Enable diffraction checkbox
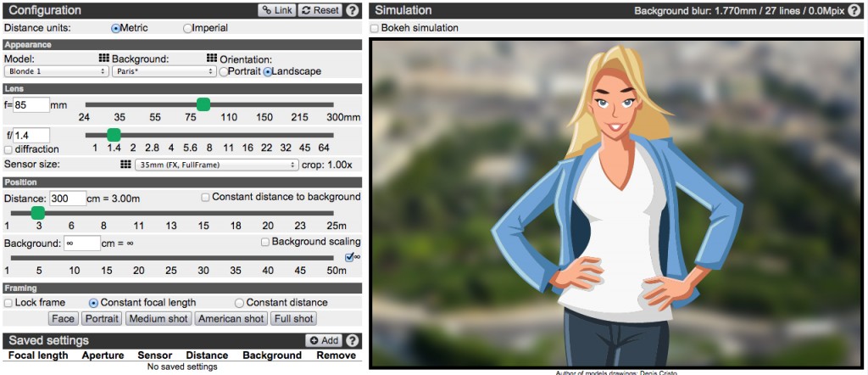The height and width of the screenshot is (375, 868). 8,149
